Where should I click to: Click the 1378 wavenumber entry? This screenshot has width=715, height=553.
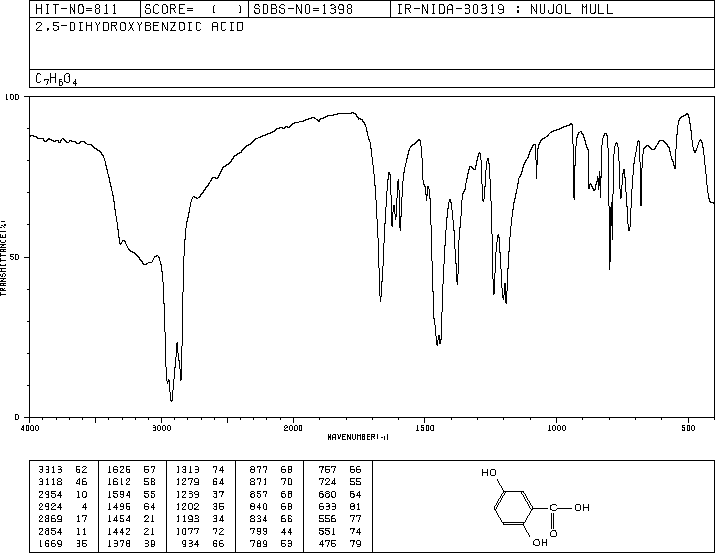point(119,543)
